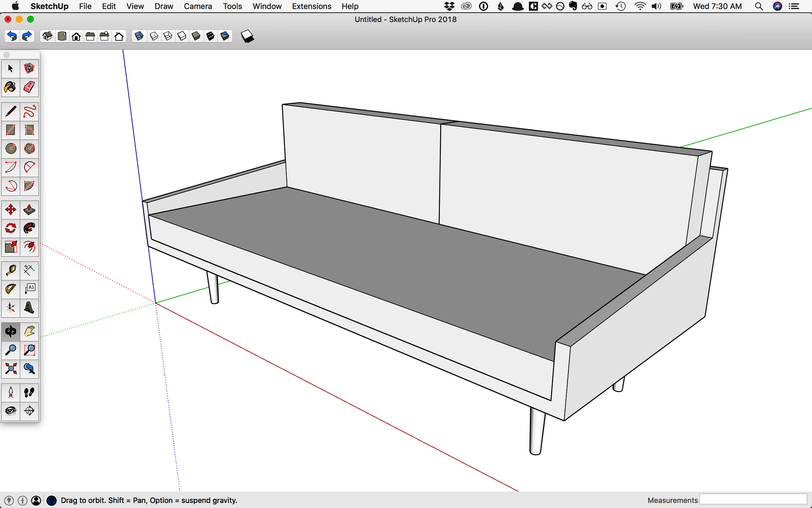The height and width of the screenshot is (508, 812).
Task: Open Instructor help question-mark button
Action: (x=52, y=500)
